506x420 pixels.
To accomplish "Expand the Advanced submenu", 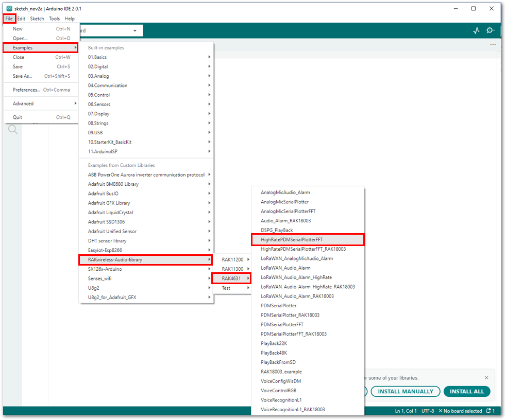I will (x=41, y=103).
